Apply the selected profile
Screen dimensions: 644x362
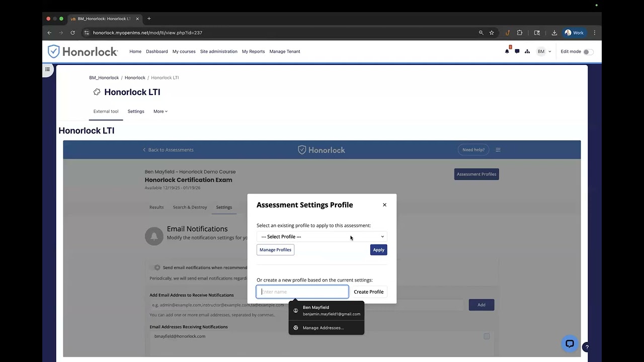pyautogui.click(x=378, y=250)
